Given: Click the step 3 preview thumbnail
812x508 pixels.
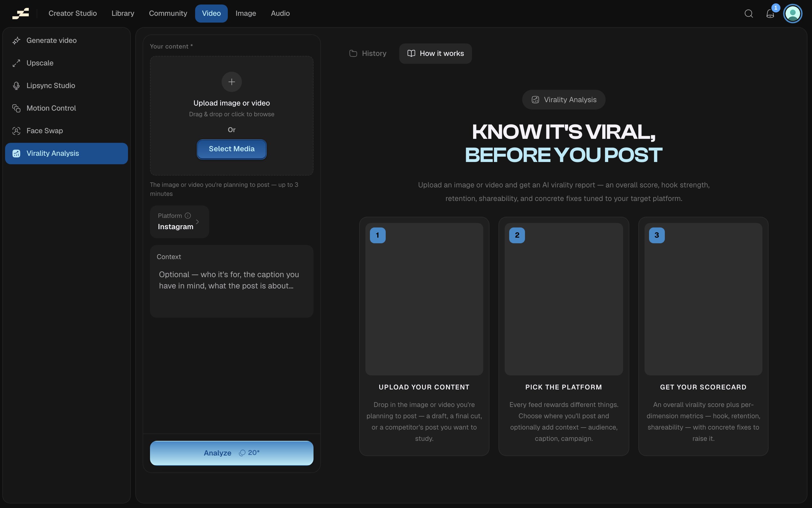Looking at the screenshot, I should pyautogui.click(x=703, y=299).
